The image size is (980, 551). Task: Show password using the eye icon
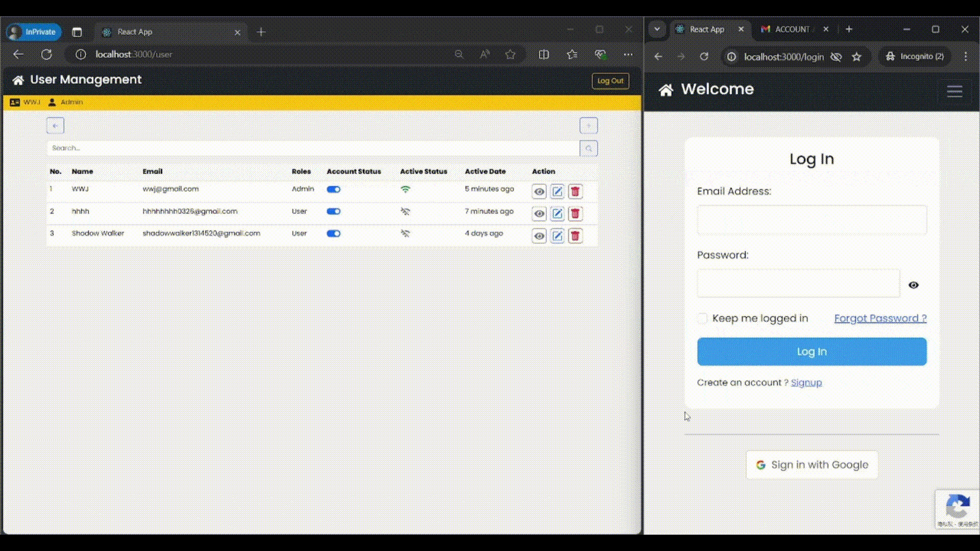coord(914,285)
